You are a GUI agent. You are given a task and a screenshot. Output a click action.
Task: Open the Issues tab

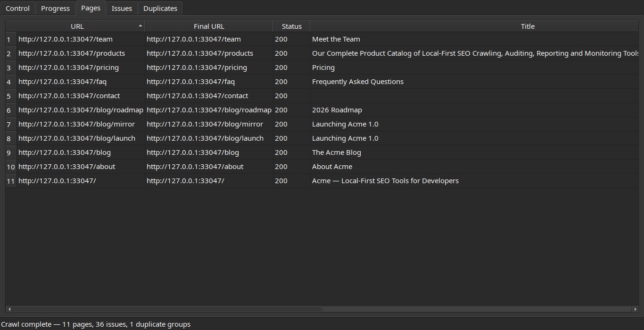tap(122, 8)
